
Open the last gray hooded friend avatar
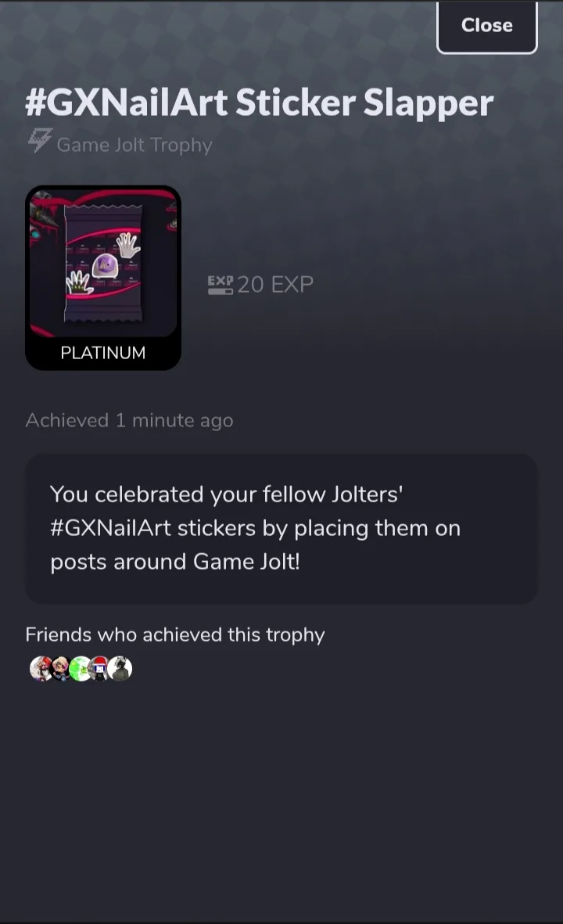click(120, 668)
